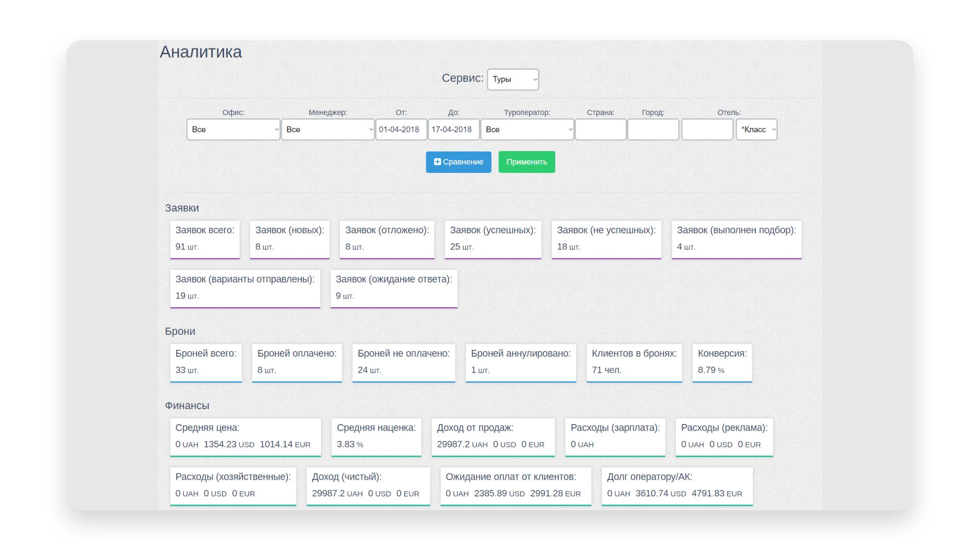Expand the Туроператор dropdown
Screen dimensions: 980x551
[x=527, y=130]
